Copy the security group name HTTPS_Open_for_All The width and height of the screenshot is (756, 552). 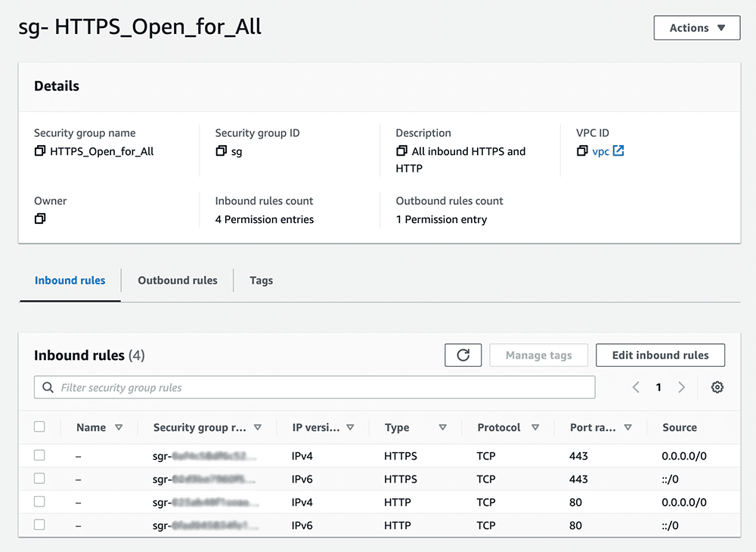[x=40, y=151]
